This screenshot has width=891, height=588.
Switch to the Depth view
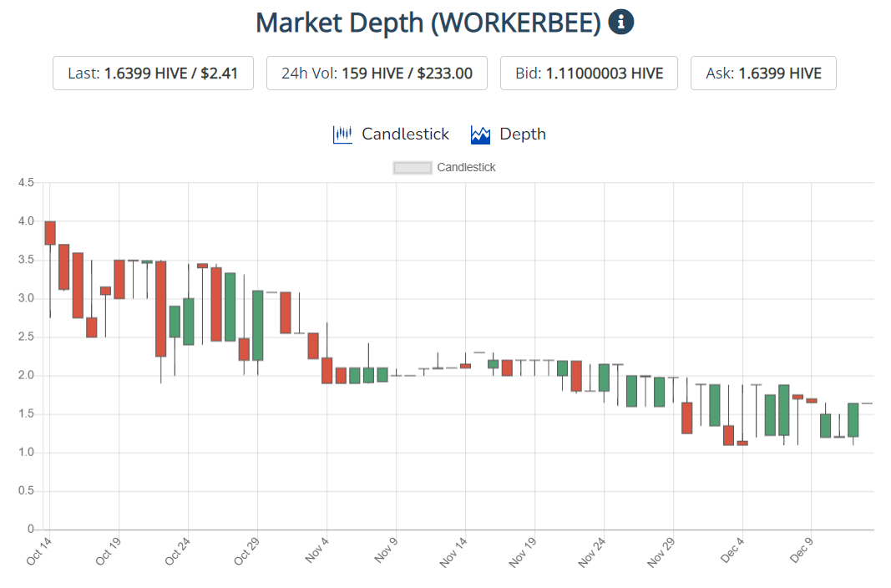509,134
